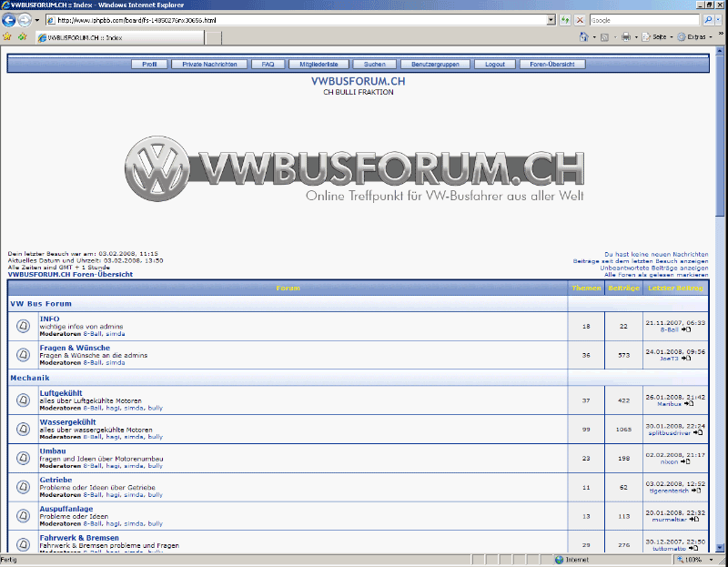Open the search provider dropdown arrow
Image resolution: width=728 pixels, height=567 pixels.
(719, 20)
